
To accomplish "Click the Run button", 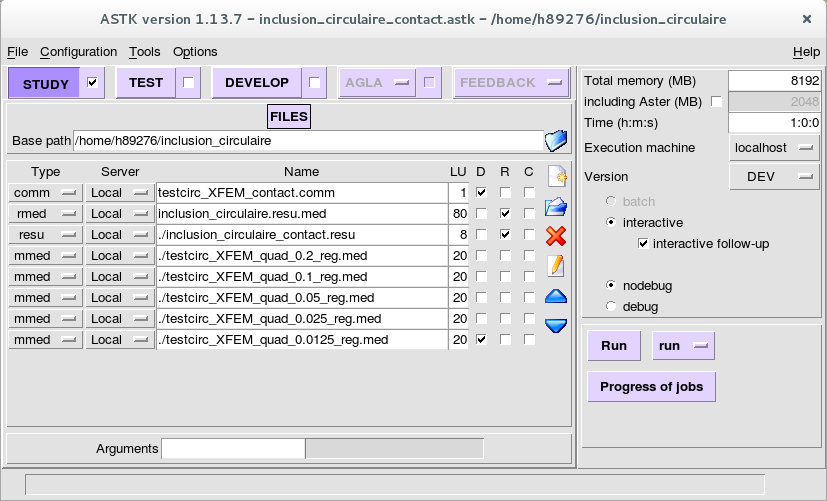I will [614, 346].
